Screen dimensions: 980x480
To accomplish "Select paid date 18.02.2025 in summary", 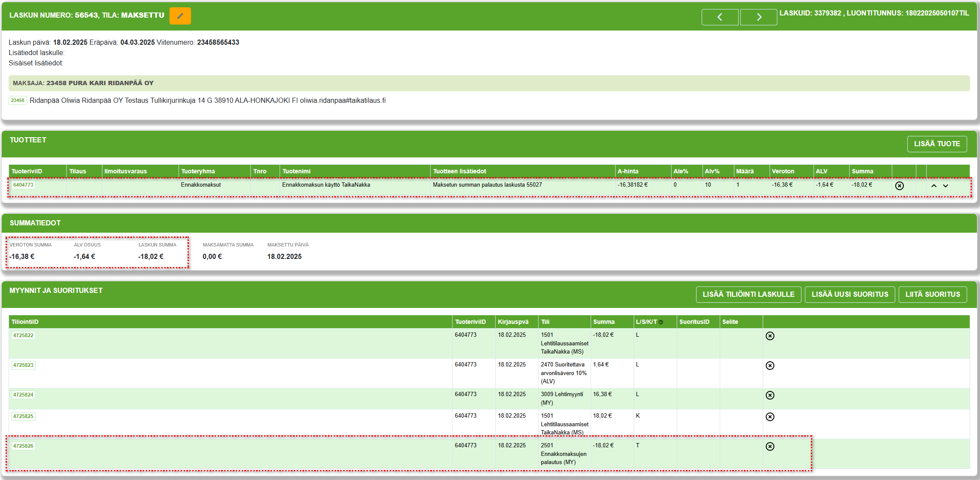I will point(284,256).
